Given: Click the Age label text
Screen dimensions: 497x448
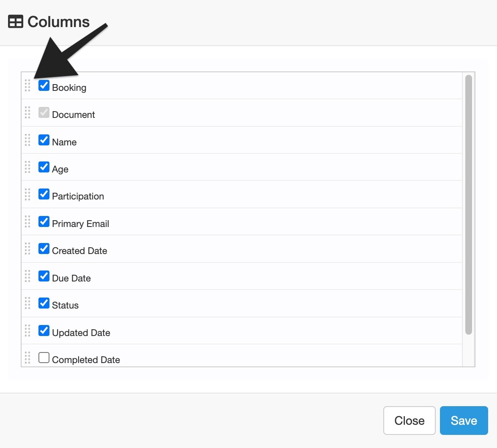Looking at the screenshot, I should (60, 169).
